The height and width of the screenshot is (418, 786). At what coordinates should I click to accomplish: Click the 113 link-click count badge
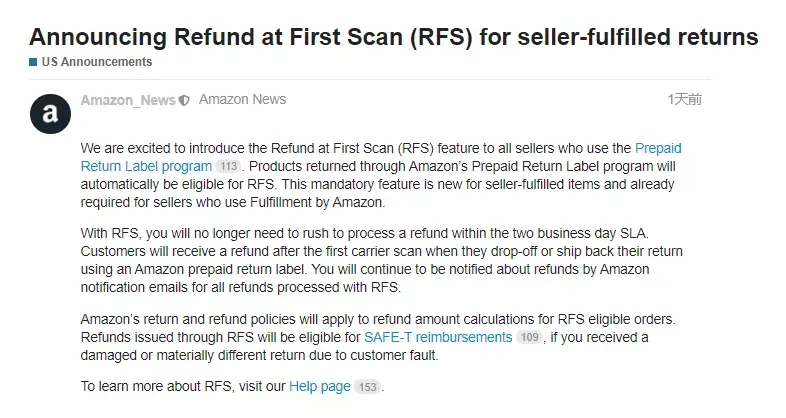[x=229, y=166]
